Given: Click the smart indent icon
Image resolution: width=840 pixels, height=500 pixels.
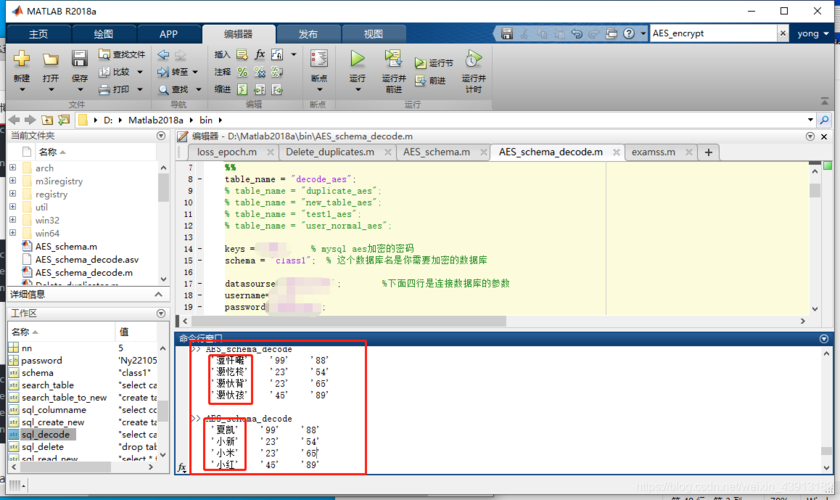Looking at the screenshot, I should [x=242, y=89].
